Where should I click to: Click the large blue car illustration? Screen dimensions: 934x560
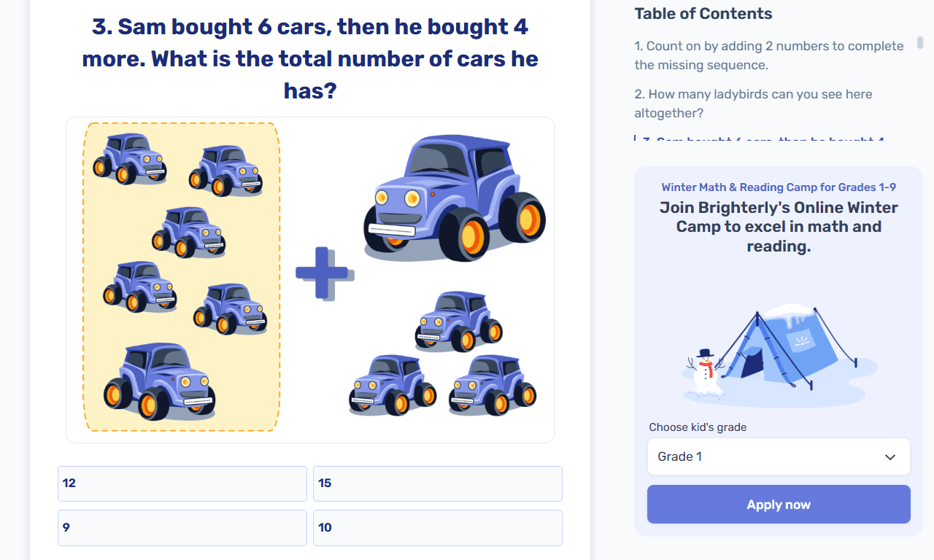tap(452, 204)
